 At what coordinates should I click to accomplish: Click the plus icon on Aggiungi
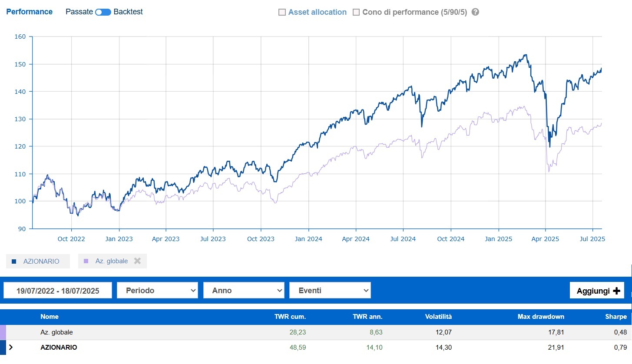[x=616, y=291]
